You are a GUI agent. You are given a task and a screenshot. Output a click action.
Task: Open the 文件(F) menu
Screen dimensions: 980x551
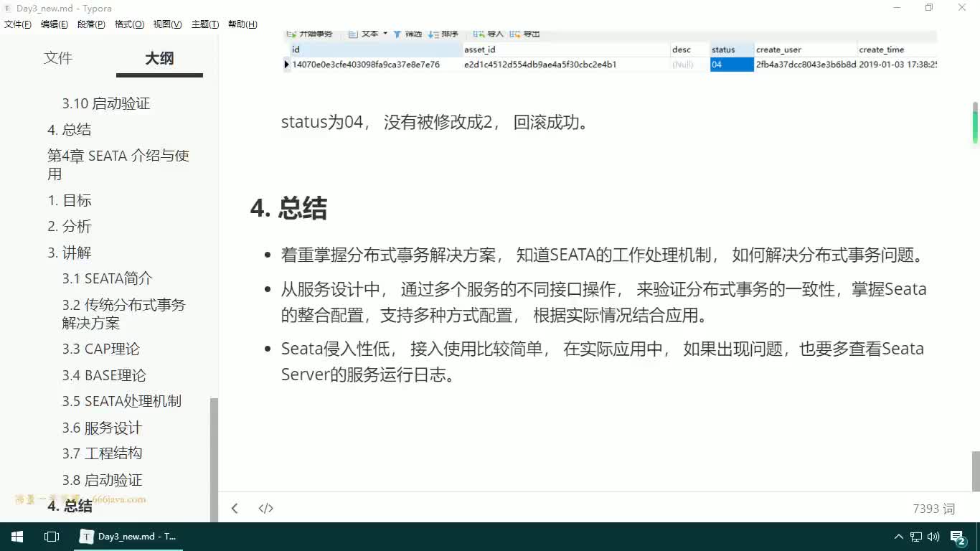[17, 24]
